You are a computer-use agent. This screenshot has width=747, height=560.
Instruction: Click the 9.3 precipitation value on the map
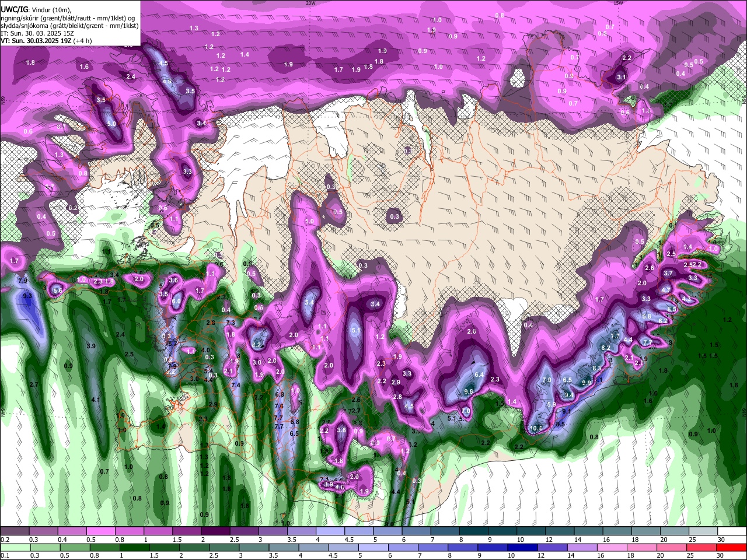point(27,296)
